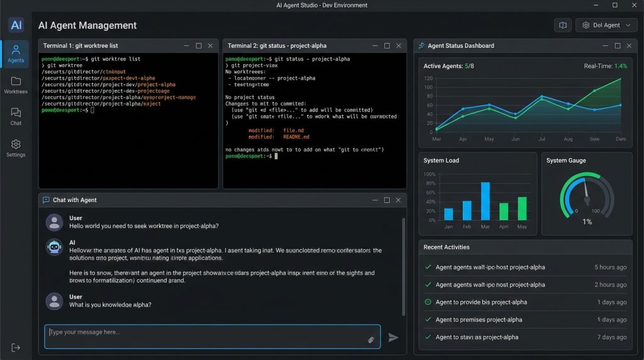Open the Chat sidebar section

pos(16,116)
